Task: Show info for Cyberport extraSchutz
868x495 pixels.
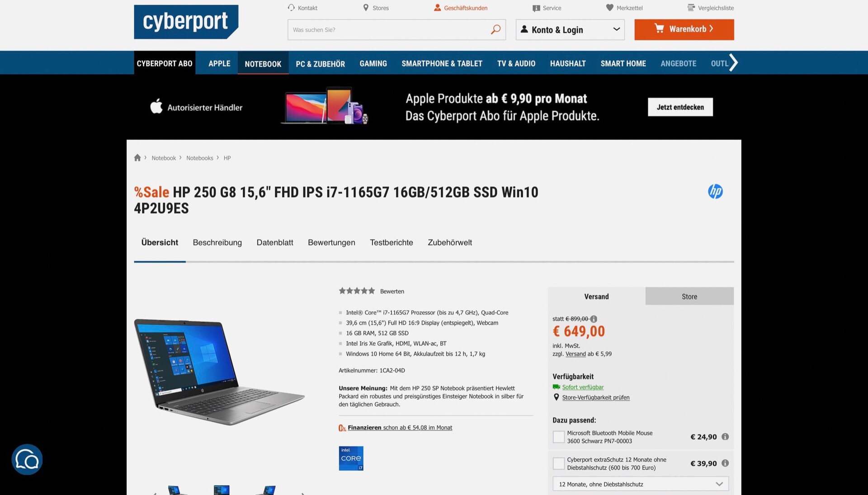Action: (725, 463)
